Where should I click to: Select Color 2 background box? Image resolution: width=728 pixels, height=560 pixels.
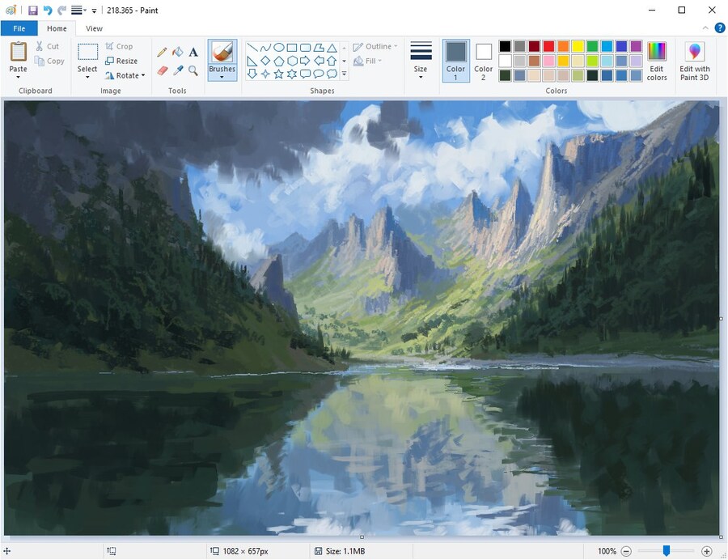pos(484,61)
